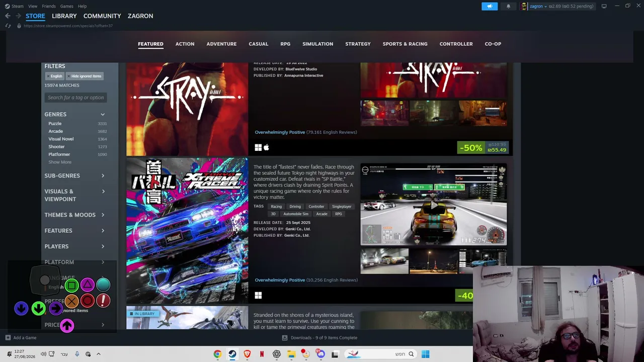
Task: Launch Netflix from the taskbar
Action: (262, 354)
